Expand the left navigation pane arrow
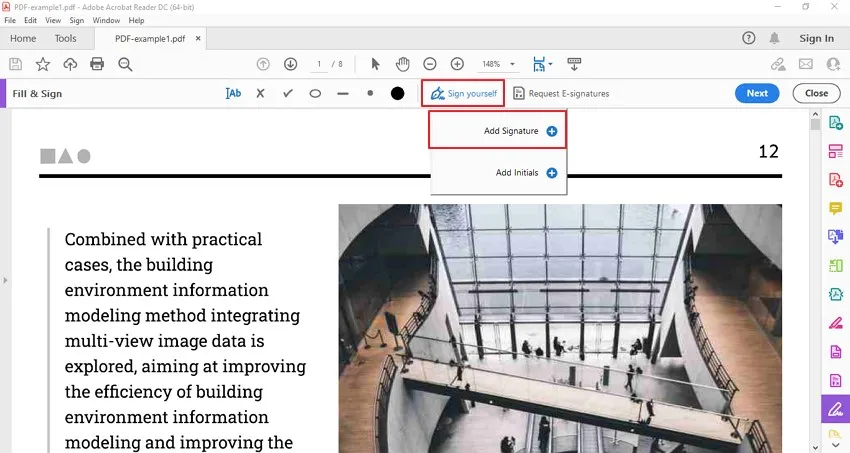The image size is (850, 453). [x=5, y=281]
